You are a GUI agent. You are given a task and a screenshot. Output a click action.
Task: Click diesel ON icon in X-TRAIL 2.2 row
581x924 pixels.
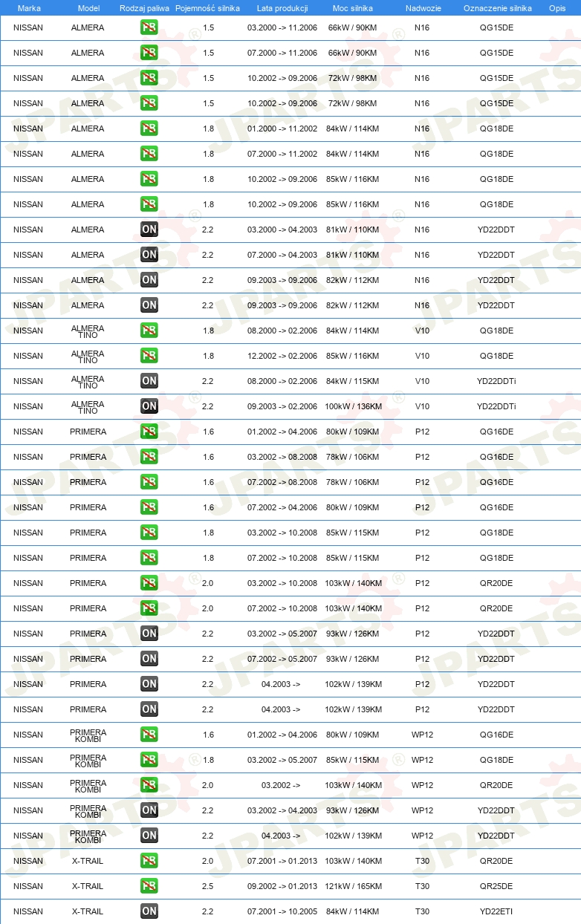pyautogui.click(x=149, y=911)
